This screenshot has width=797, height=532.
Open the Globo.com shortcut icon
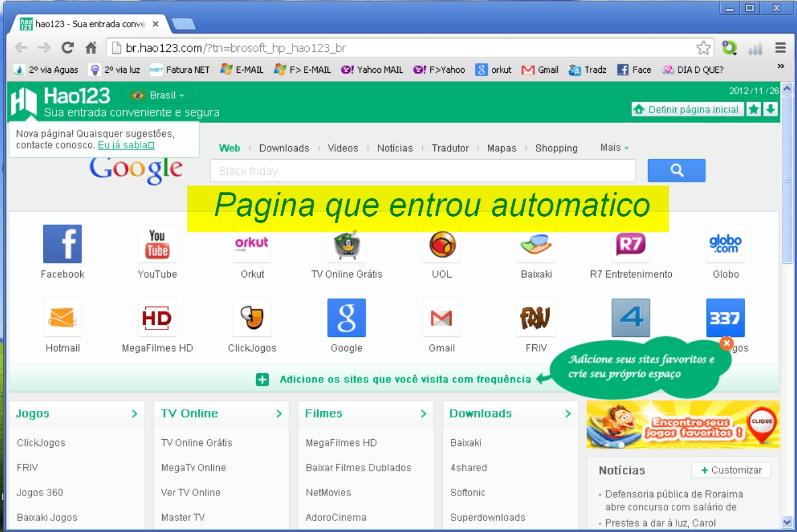click(x=726, y=244)
